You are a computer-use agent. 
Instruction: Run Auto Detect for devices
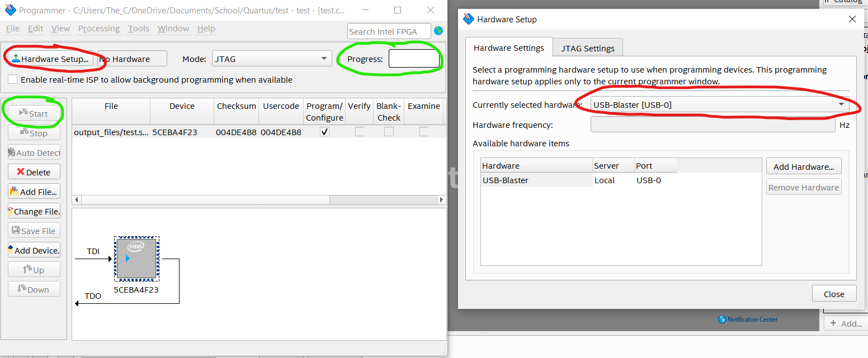click(34, 152)
